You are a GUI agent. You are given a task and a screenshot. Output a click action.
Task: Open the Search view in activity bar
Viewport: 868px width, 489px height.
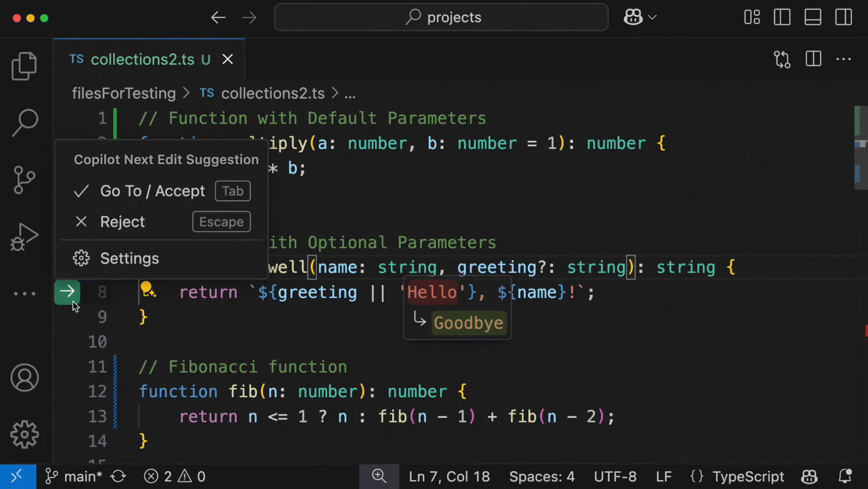click(x=24, y=122)
